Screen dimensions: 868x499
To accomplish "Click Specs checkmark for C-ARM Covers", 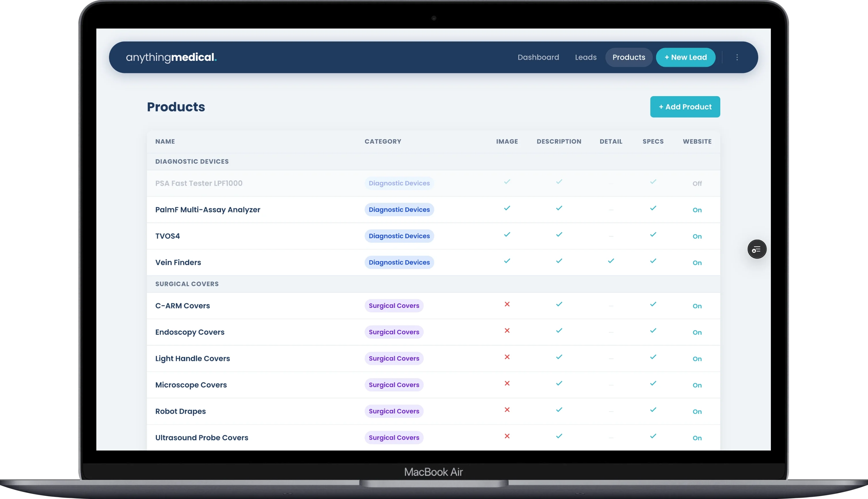I will click(x=653, y=304).
